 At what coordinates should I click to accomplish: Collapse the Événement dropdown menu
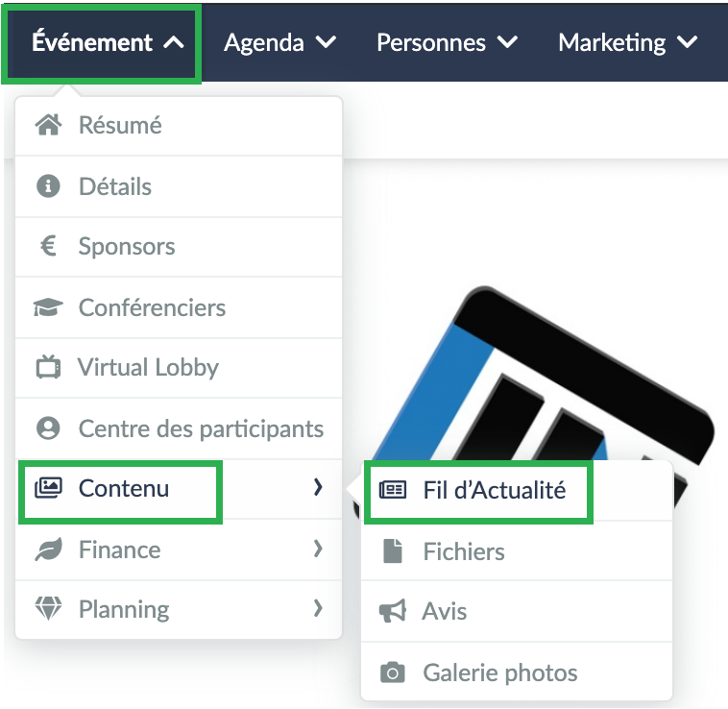(108, 42)
